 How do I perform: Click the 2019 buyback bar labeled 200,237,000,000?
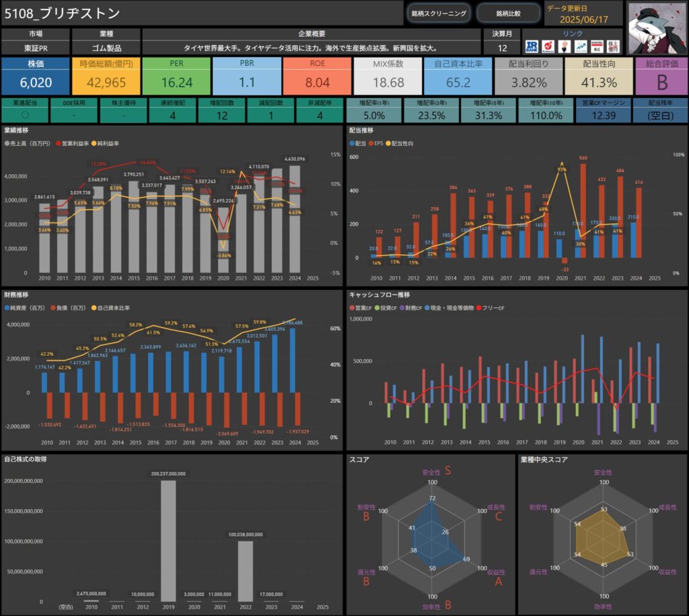click(x=168, y=541)
